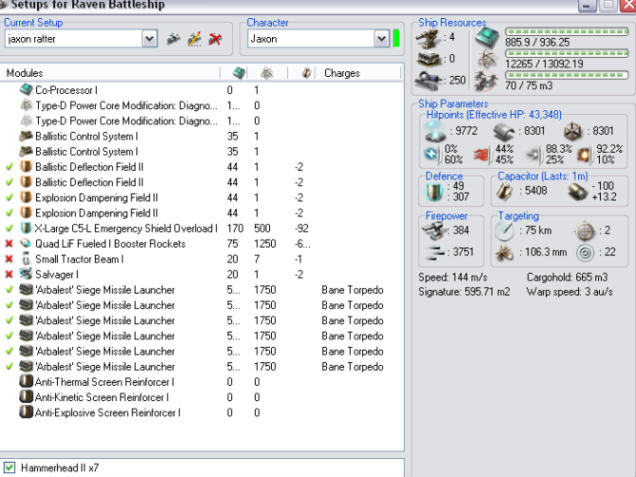
Task: Click the capacitor usage column header icon
Action: [x=306, y=73]
